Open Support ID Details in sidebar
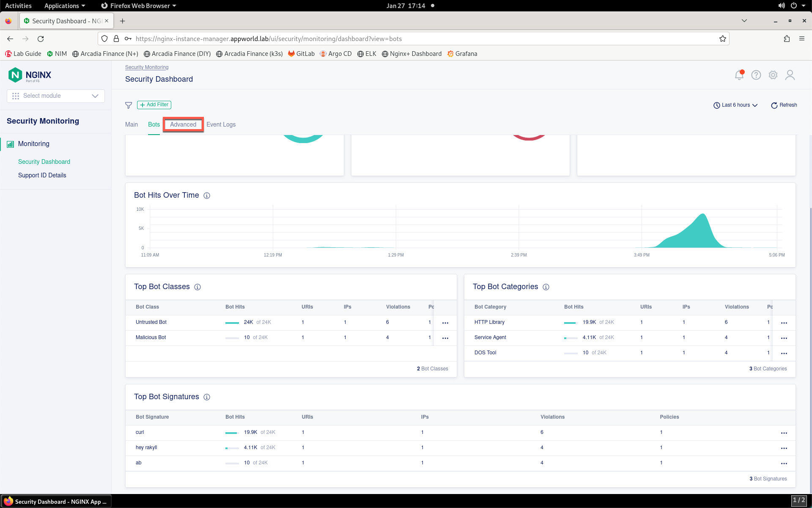Image resolution: width=812 pixels, height=508 pixels. click(x=42, y=175)
